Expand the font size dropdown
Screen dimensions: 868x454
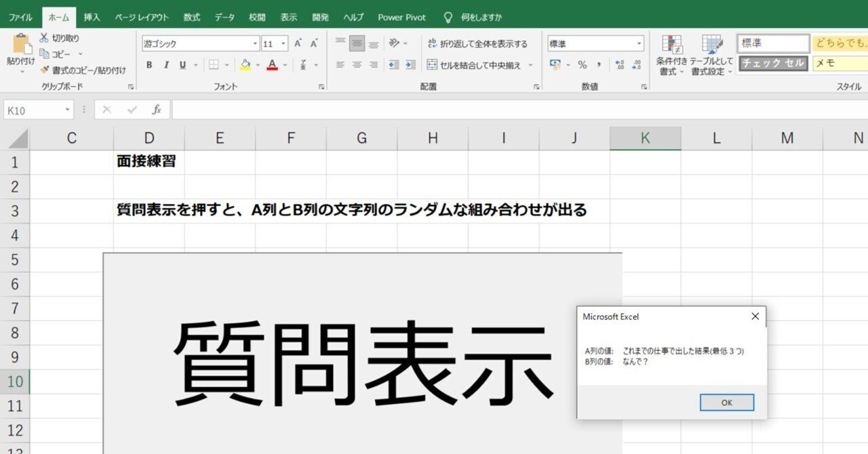point(283,43)
